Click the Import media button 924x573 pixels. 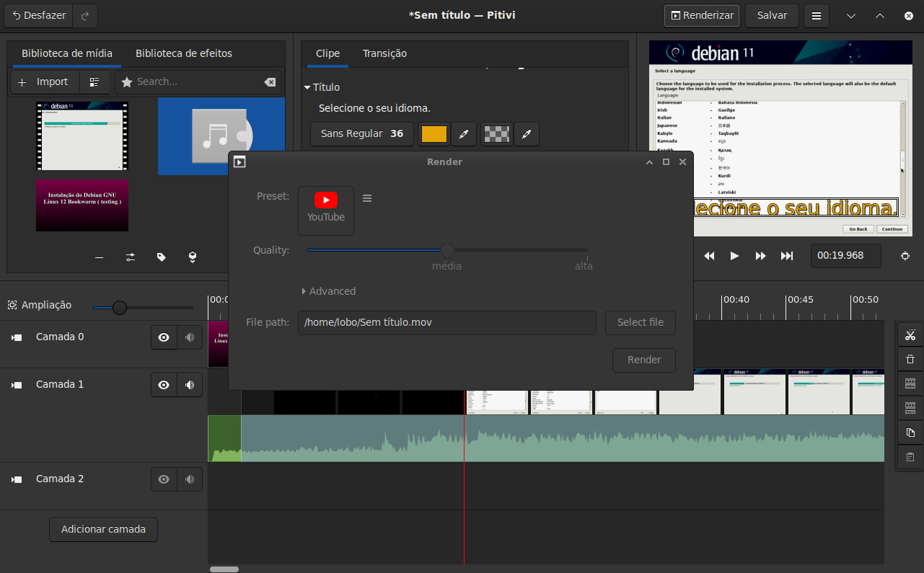(x=45, y=82)
